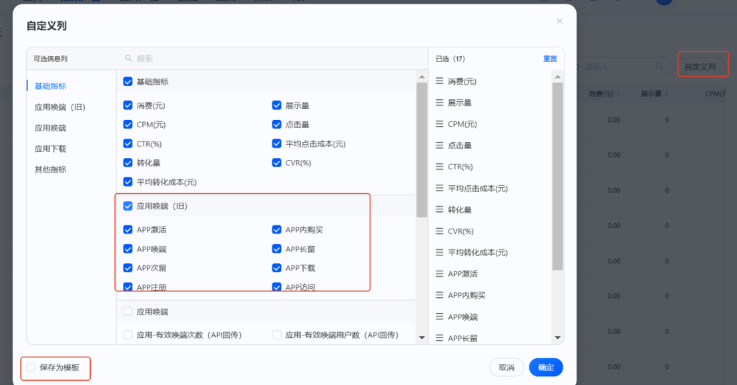The height and width of the screenshot is (385, 737).
Task: Enable the 保存为模板 checkbox
Action: tap(31, 367)
